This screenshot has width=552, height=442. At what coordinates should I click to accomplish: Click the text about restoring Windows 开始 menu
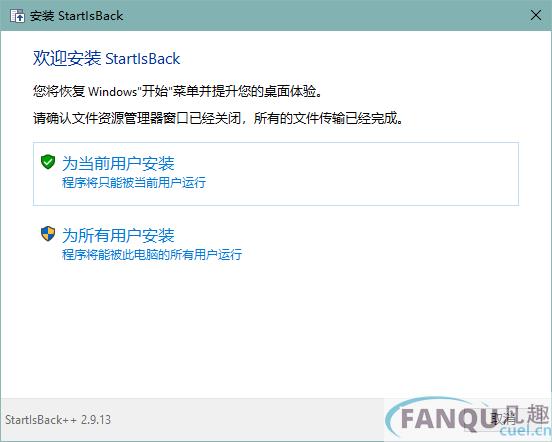click(178, 91)
